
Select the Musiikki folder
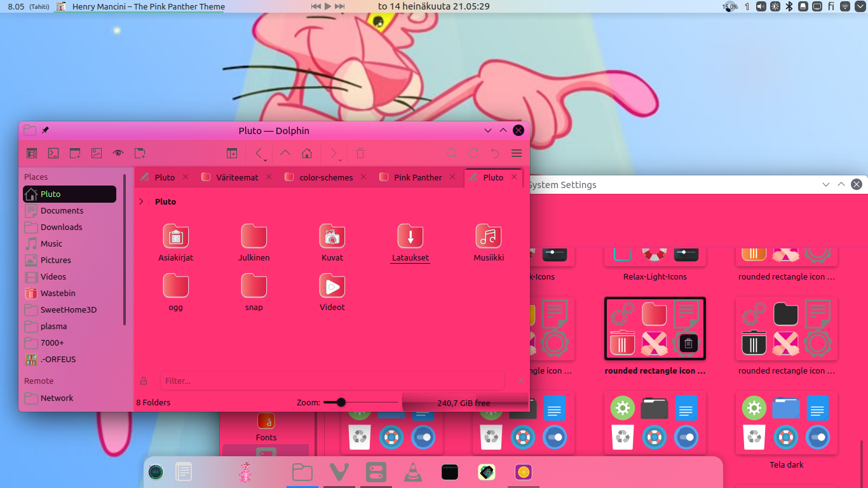[489, 243]
